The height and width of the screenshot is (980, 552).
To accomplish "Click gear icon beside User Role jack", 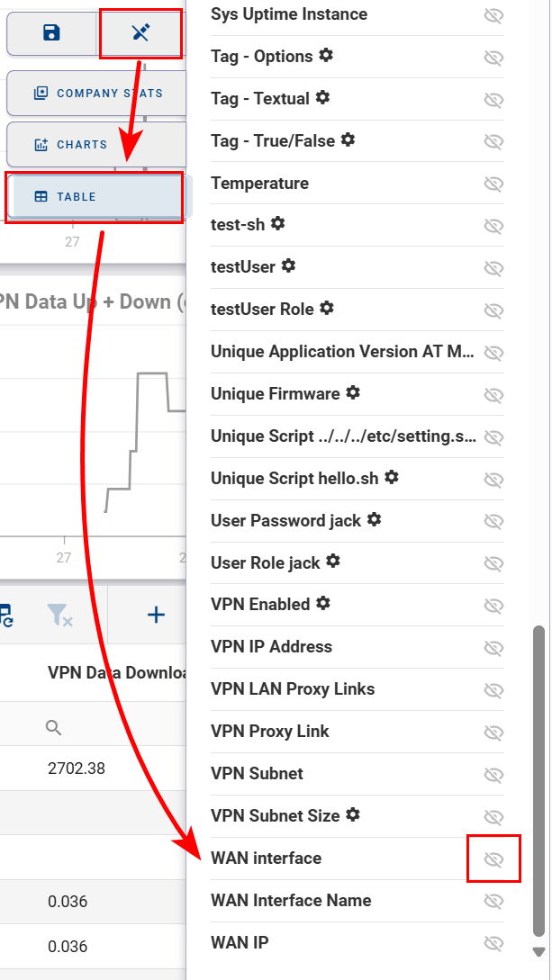I will 333,562.
